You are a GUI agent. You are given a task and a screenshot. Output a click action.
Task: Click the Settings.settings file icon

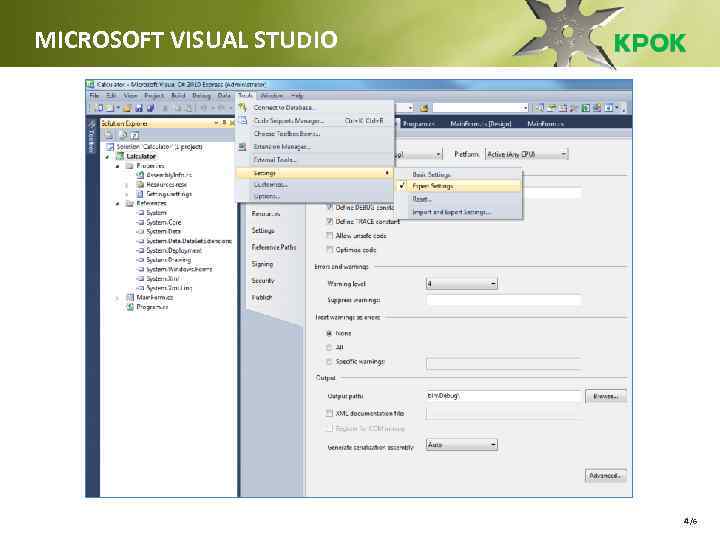point(140,194)
